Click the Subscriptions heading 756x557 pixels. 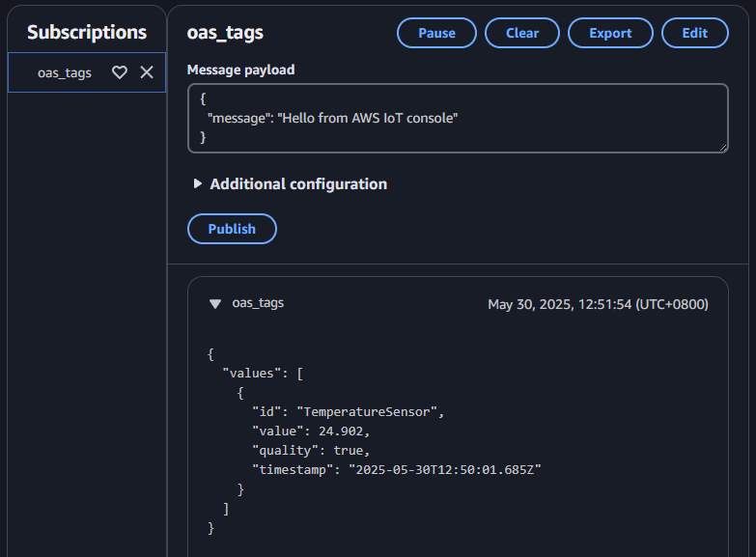click(x=87, y=32)
